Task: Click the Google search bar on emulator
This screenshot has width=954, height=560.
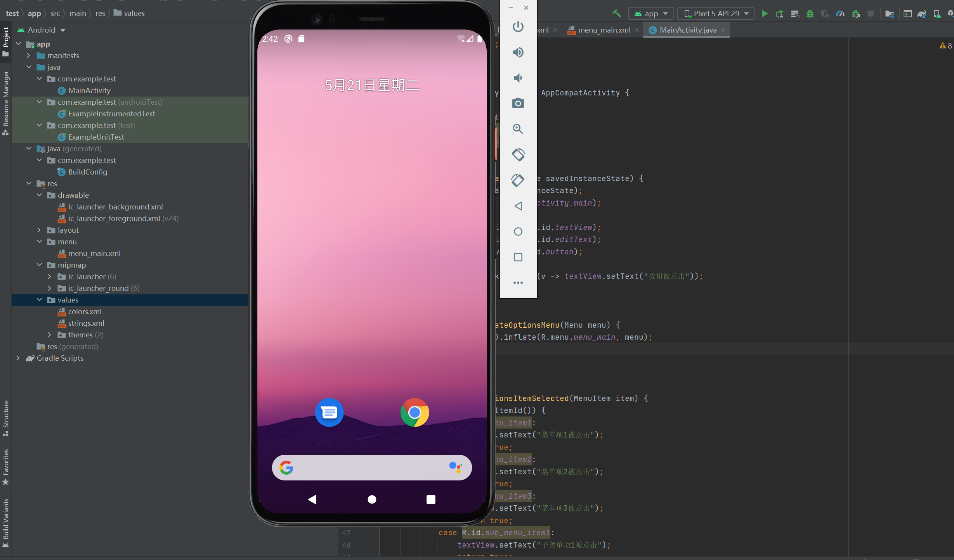Action: pos(371,468)
